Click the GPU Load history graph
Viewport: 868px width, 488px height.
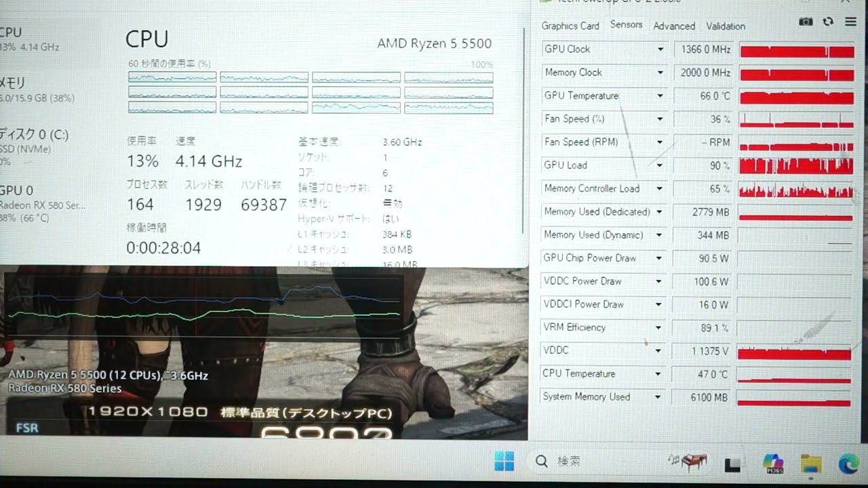(x=796, y=165)
